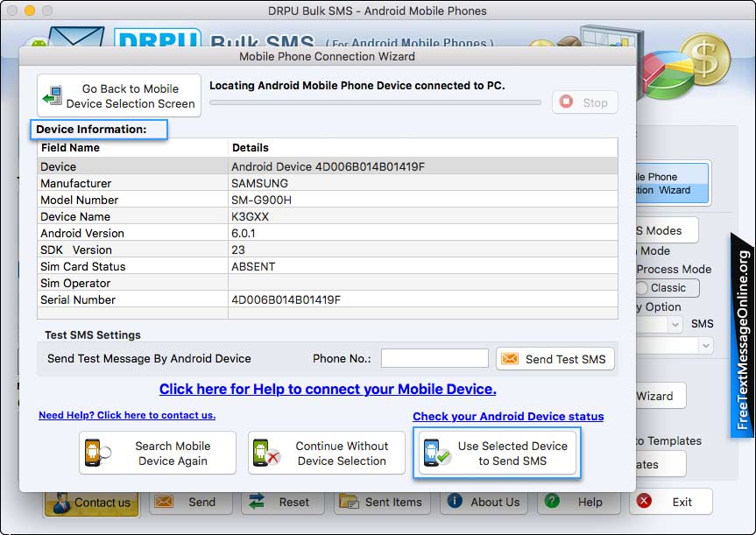Select the Sim Operator row
The height and width of the screenshot is (535, 756).
328,283
